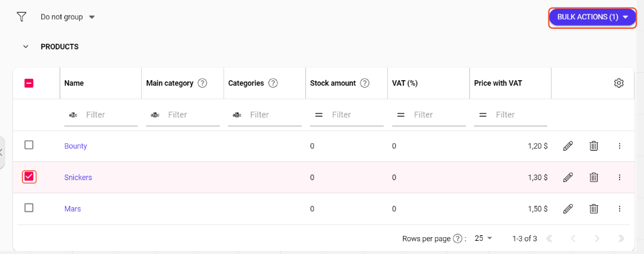Viewport: 644px width, 254px height.
Task: Sort by the VAT (%) column header
Action: (405, 83)
